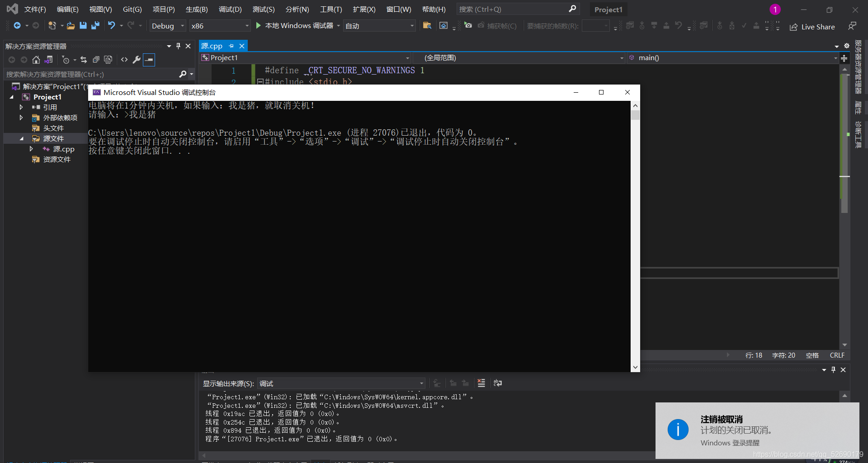This screenshot has width=868, height=463.
Task: Open the 文件(F) menu
Action: tap(35, 9)
